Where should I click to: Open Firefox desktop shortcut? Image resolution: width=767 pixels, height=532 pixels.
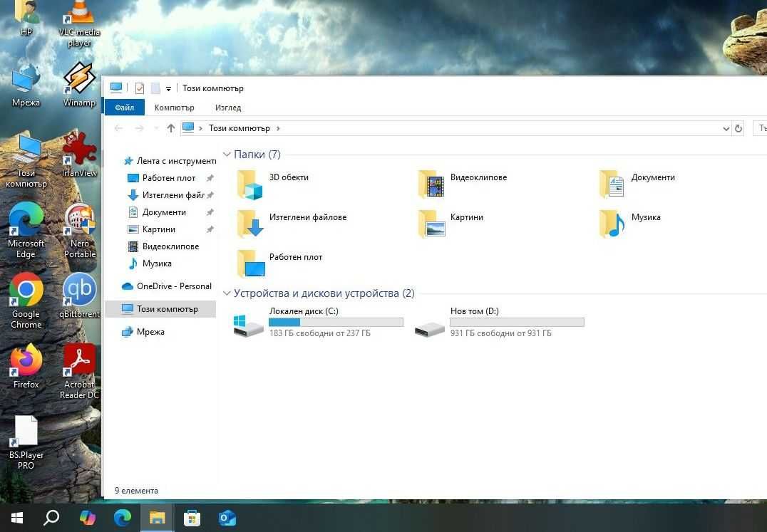click(26, 365)
